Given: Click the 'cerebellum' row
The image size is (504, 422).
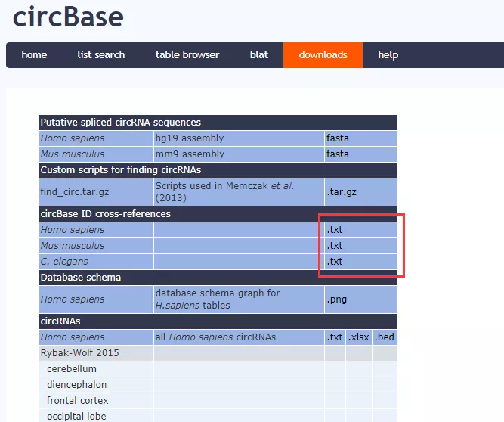Looking at the screenshot, I should (218, 368).
